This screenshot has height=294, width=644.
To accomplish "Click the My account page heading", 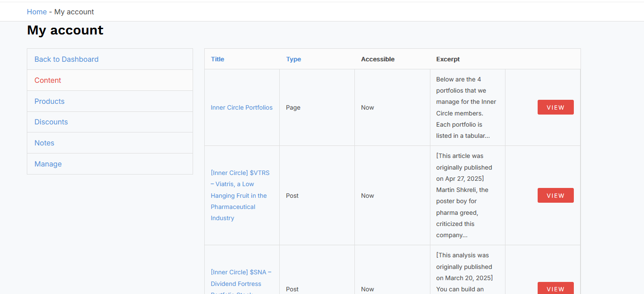I will pyautogui.click(x=65, y=30).
